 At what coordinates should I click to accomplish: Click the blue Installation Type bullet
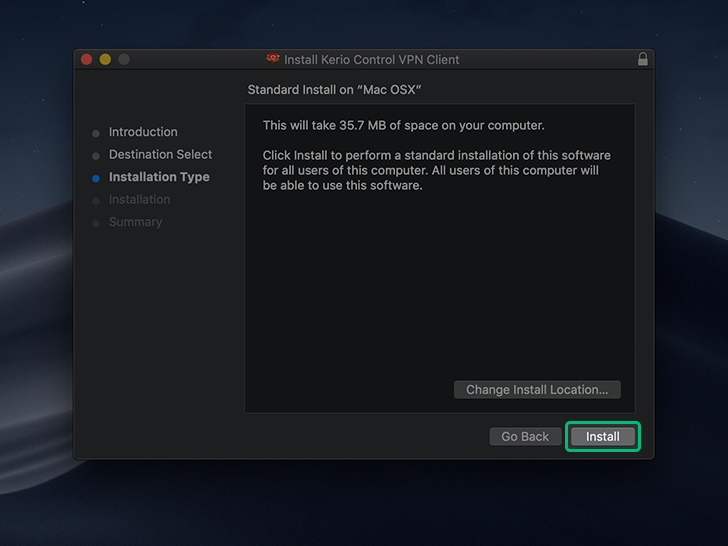point(96,178)
